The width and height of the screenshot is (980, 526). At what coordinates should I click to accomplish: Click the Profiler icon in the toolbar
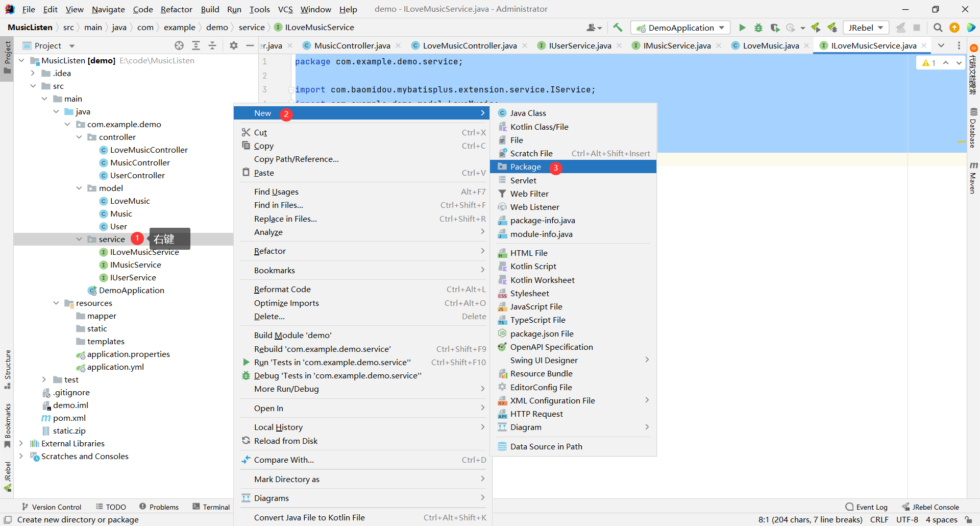(x=791, y=28)
